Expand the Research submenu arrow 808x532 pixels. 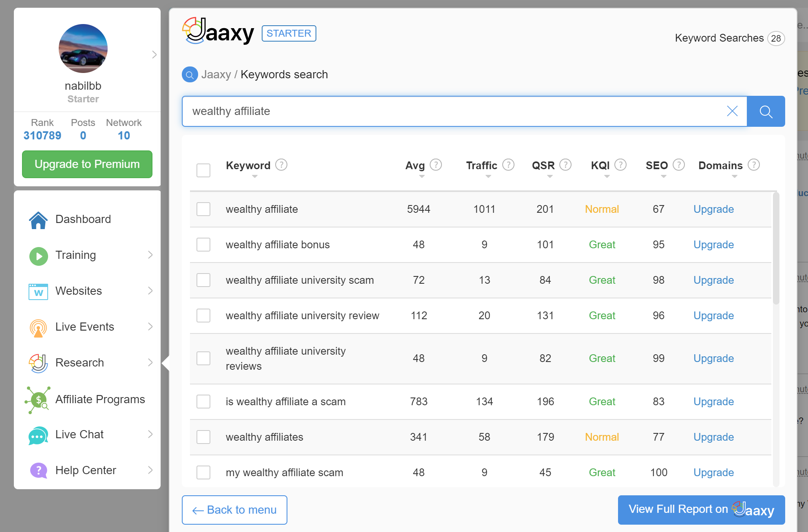tap(150, 362)
